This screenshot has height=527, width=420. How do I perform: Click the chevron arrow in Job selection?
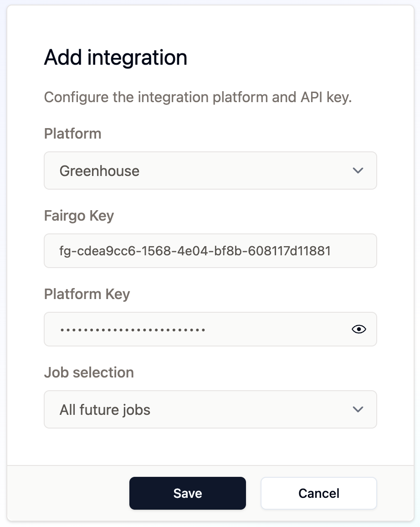coord(358,409)
